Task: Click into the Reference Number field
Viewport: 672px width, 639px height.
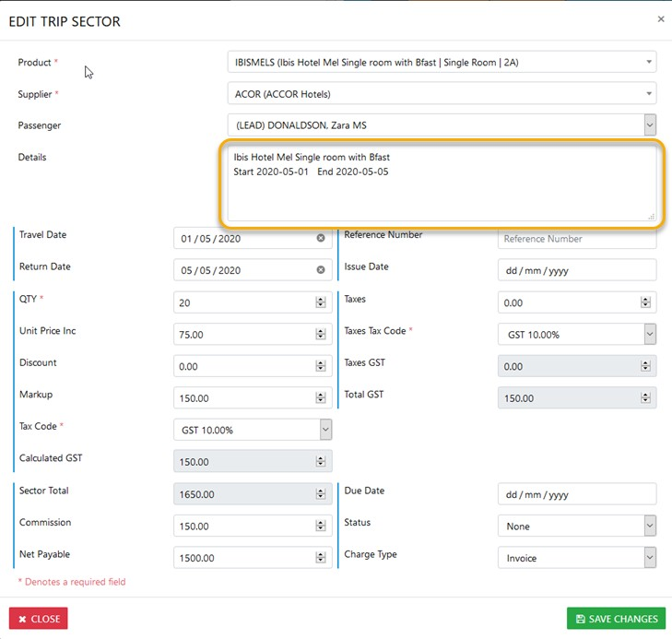Action: (x=576, y=239)
